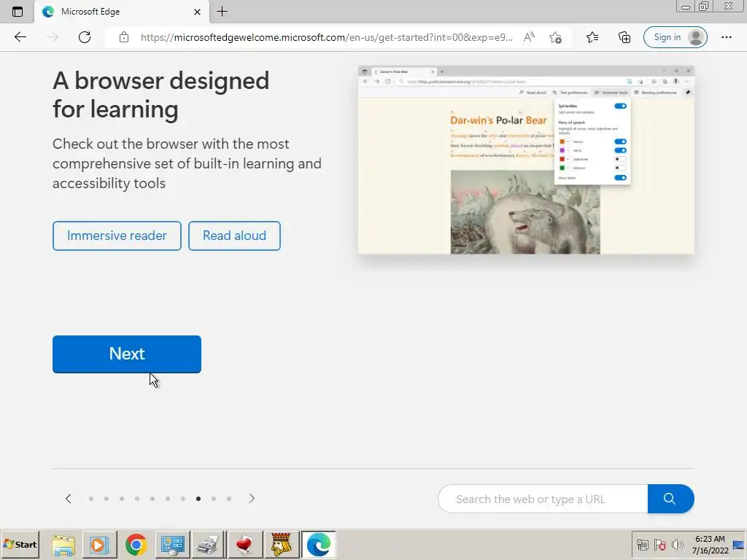The width and height of the screenshot is (747, 560).
Task: Open the Favorites list icon
Action: [592, 37]
